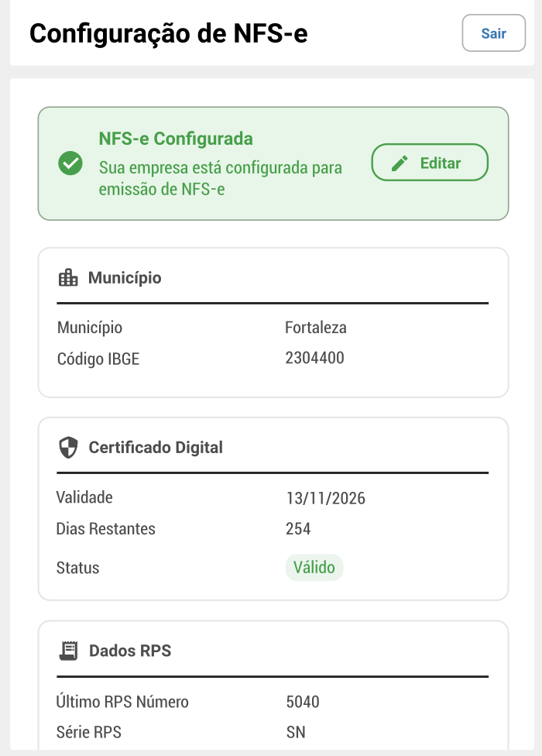Select the certificate validity date 13/11/2026

[x=326, y=497]
